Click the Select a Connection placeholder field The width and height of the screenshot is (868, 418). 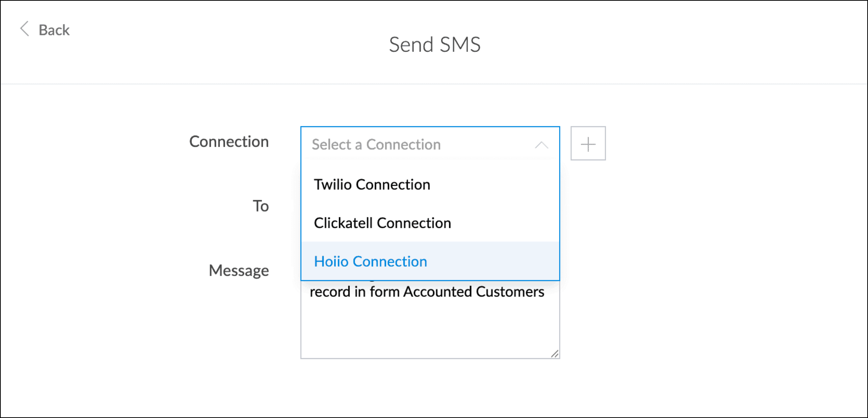430,144
